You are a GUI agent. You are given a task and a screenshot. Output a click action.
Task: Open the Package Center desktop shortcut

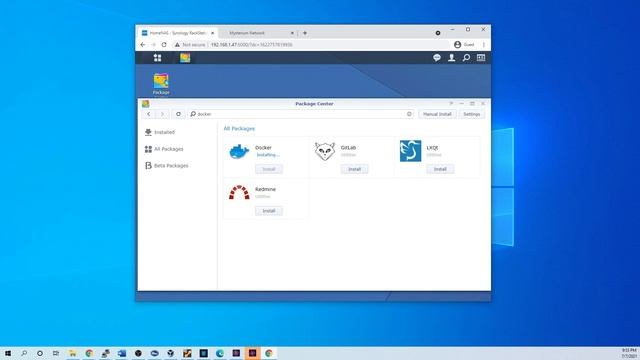(x=161, y=84)
